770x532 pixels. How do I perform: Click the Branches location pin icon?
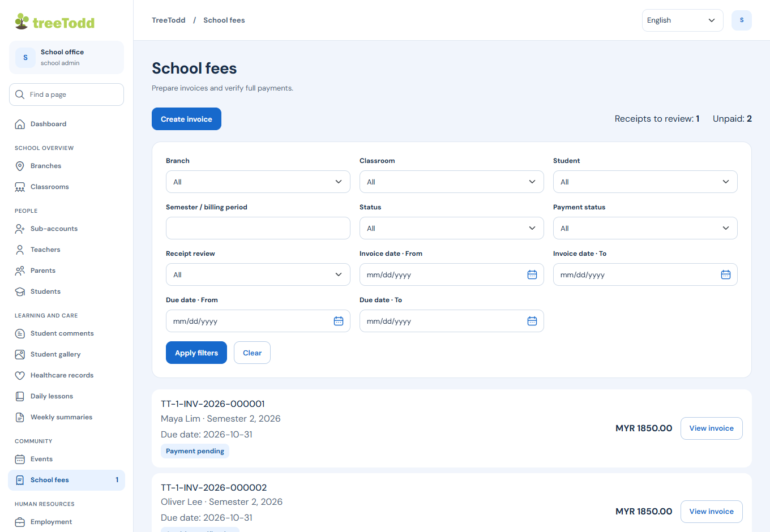[x=20, y=166]
